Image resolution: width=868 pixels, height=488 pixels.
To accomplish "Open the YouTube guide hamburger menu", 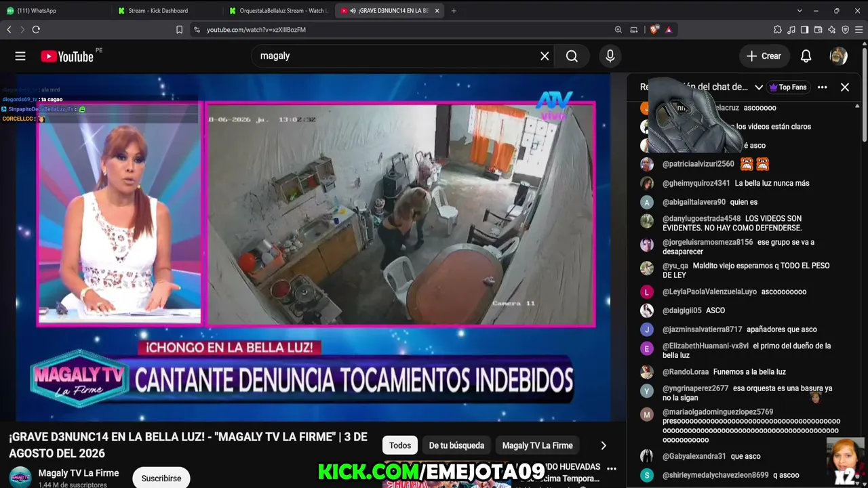I will (x=20, y=56).
